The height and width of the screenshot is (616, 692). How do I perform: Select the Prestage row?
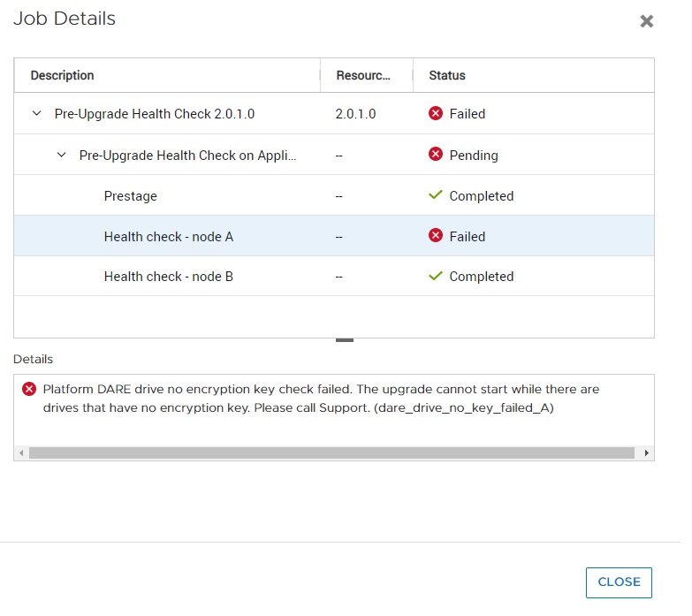pos(131,196)
